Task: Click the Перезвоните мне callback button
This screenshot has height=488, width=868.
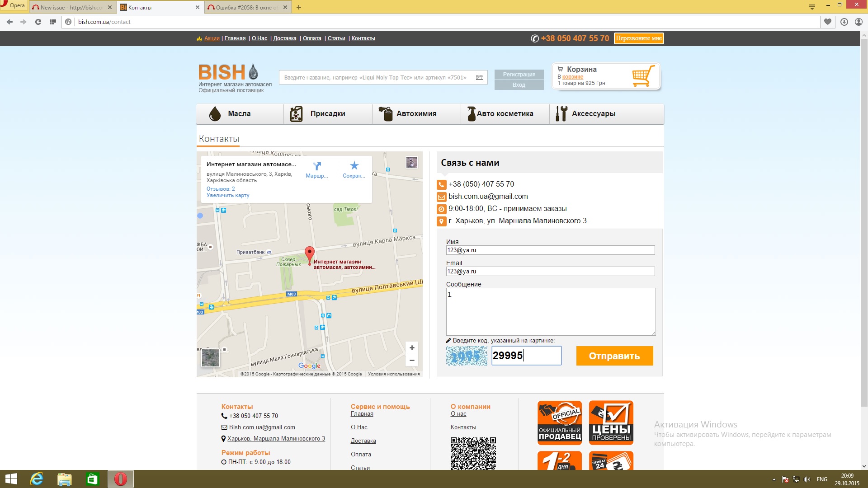Action: [638, 38]
